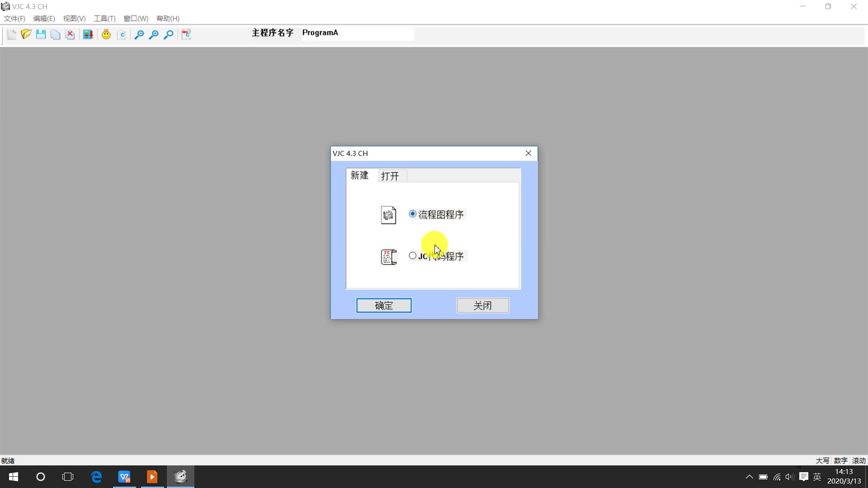The width and height of the screenshot is (868, 488).
Task: Click the network tray icon
Action: tap(777, 477)
